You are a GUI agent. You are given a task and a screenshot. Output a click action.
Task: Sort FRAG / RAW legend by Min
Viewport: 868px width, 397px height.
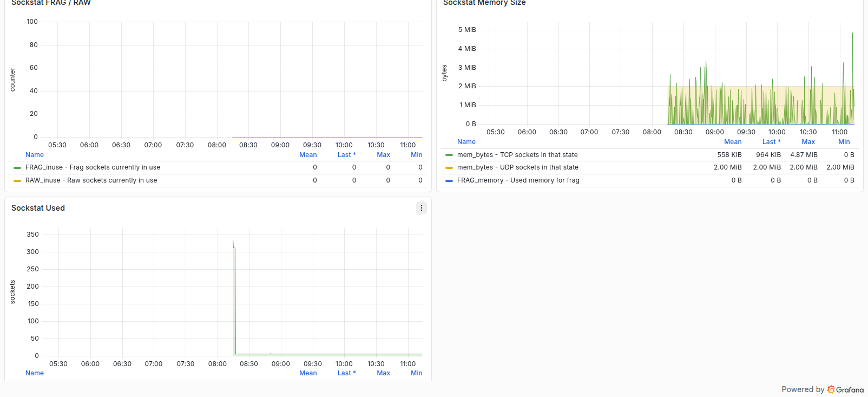(417, 155)
